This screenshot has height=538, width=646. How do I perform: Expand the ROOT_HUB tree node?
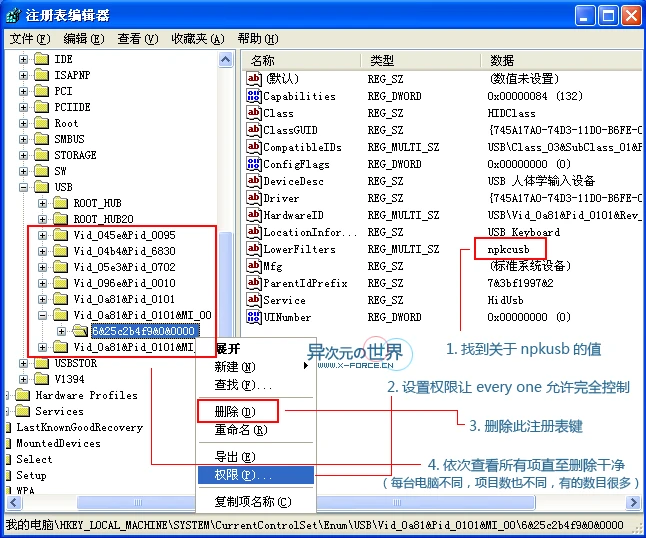(42, 203)
